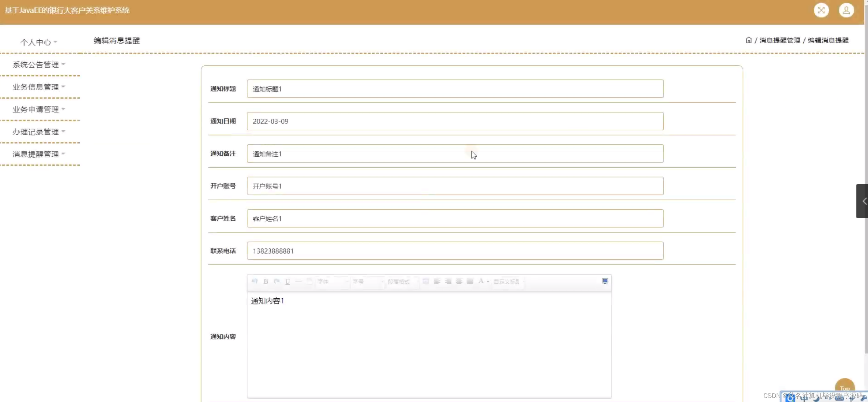Insert a table in the notice content
Viewport: 868px width, 402px height.
tap(426, 282)
